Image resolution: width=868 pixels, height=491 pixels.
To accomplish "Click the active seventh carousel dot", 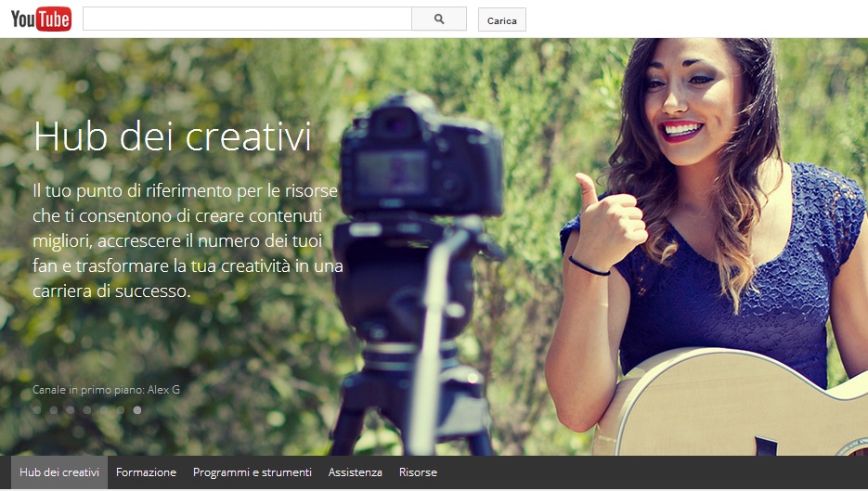I will [137, 409].
